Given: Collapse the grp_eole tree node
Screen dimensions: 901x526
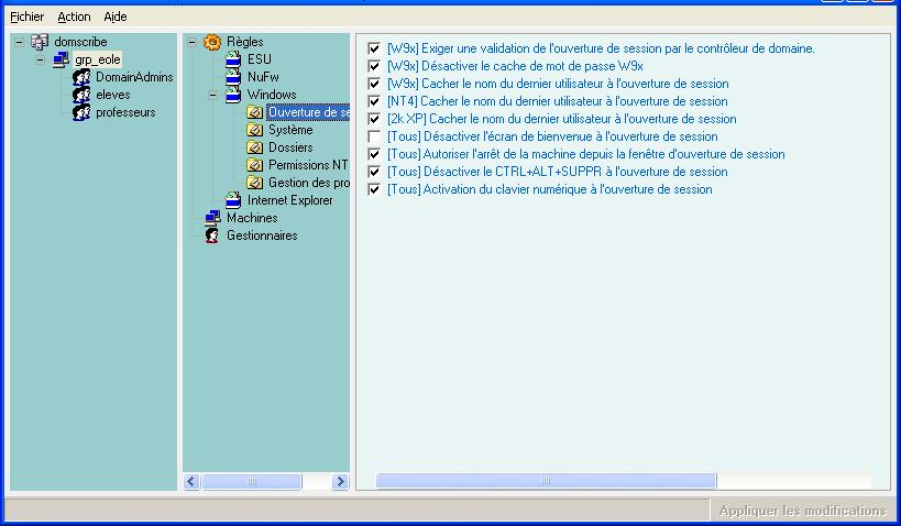Looking at the screenshot, I should pyautogui.click(x=40, y=60).
